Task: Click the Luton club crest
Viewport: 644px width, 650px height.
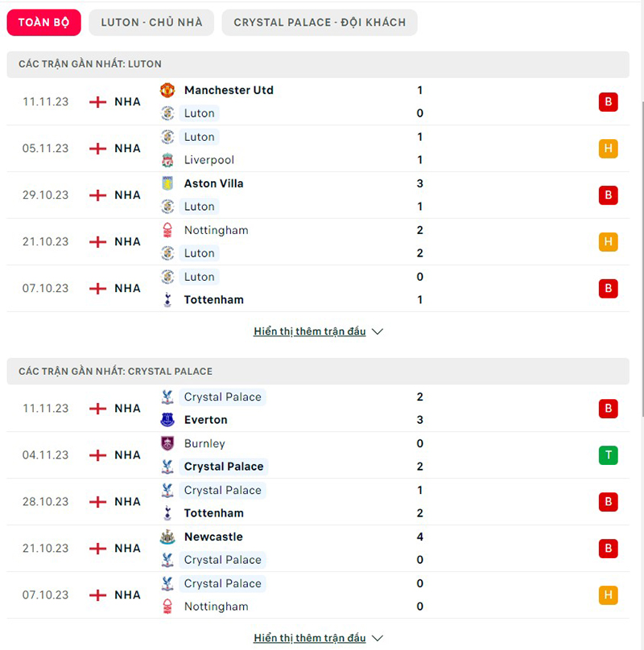Action: (x=167, y=113)
